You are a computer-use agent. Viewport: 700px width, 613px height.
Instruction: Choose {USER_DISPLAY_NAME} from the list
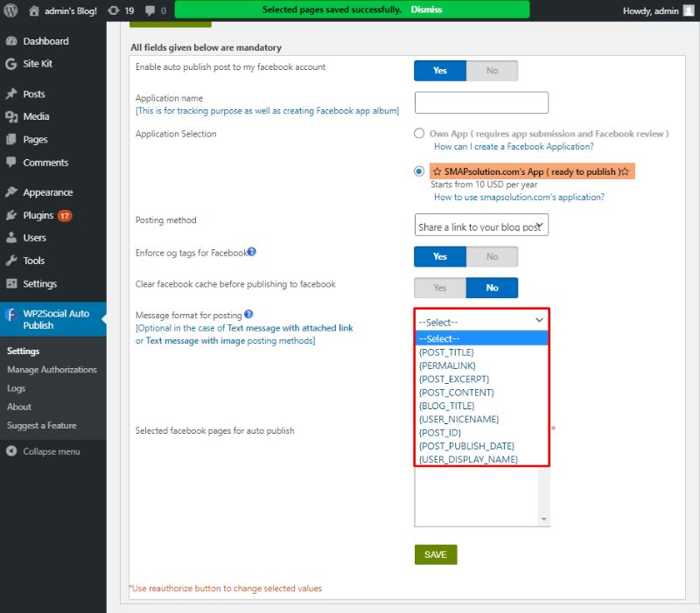pos(482,459)
